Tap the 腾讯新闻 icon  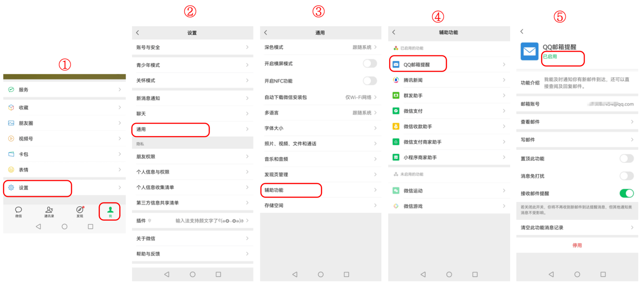(396, 80)
